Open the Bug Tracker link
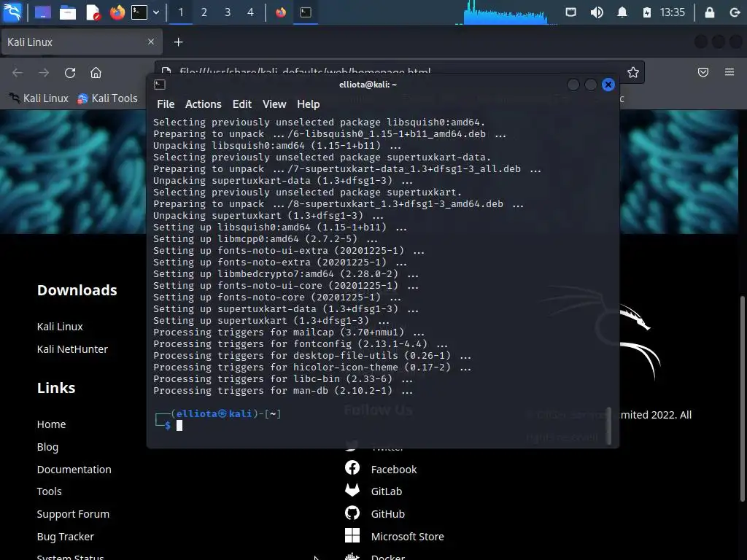The width and height of the screenshot is (747, 560). pyautogui.click(x=65, y=537)
